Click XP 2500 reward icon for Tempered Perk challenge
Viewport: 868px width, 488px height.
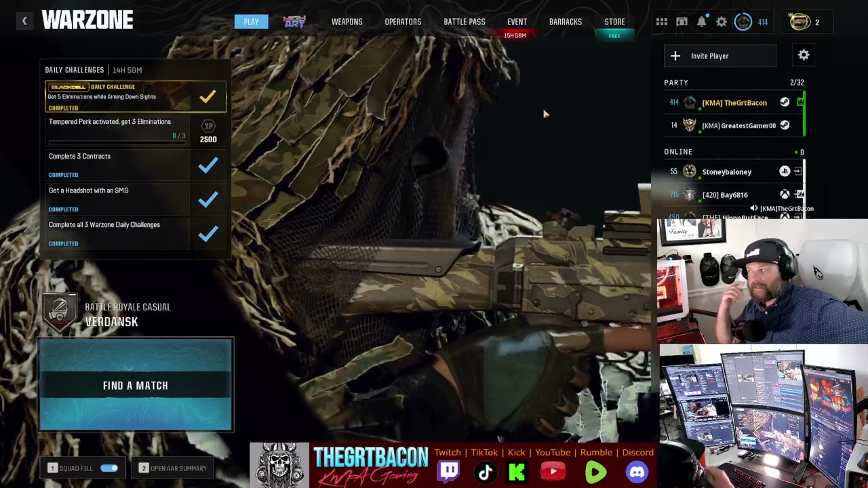pos(208,131)
